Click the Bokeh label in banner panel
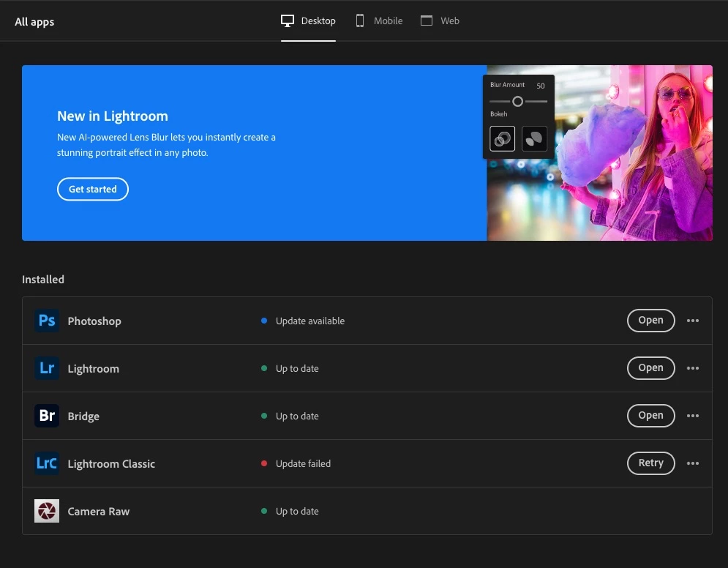The width and height of the screenshot is (728, 568). coord(499,113)
